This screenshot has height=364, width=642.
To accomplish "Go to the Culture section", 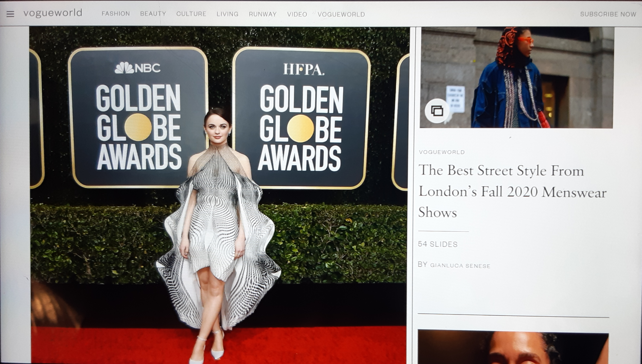I will click(191, 14).
